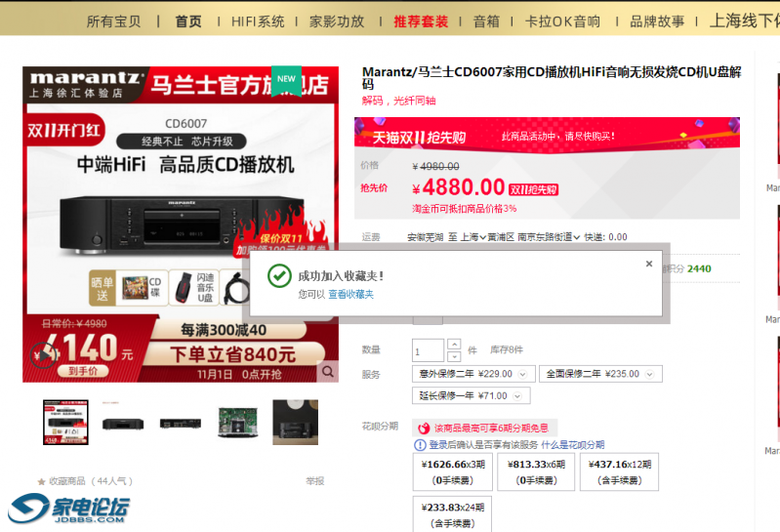Select the rear-panel view product thumbnail
Screen dimensions: 780x532
click(x=182, y=423)
